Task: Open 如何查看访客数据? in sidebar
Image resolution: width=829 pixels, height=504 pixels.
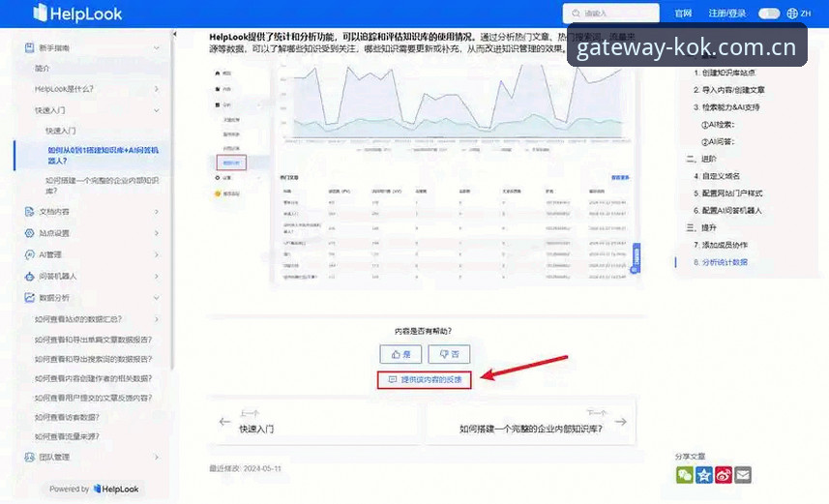Action: click(67, 417)
